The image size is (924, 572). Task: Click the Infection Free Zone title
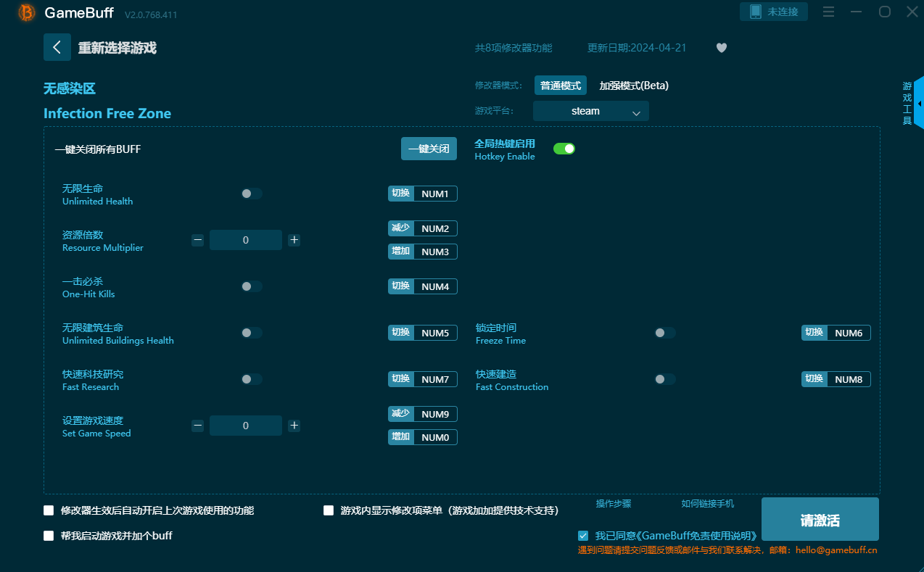click(107, 113)
